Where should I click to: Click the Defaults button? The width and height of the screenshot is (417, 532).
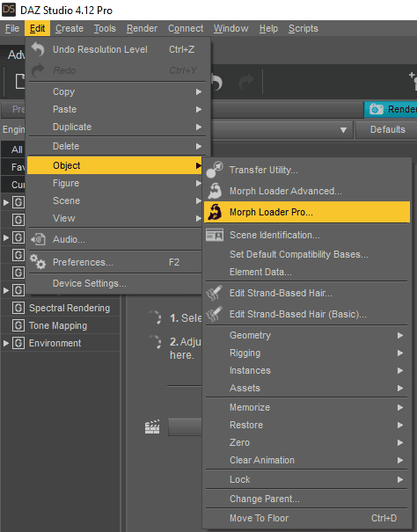(x=387, y=129)
